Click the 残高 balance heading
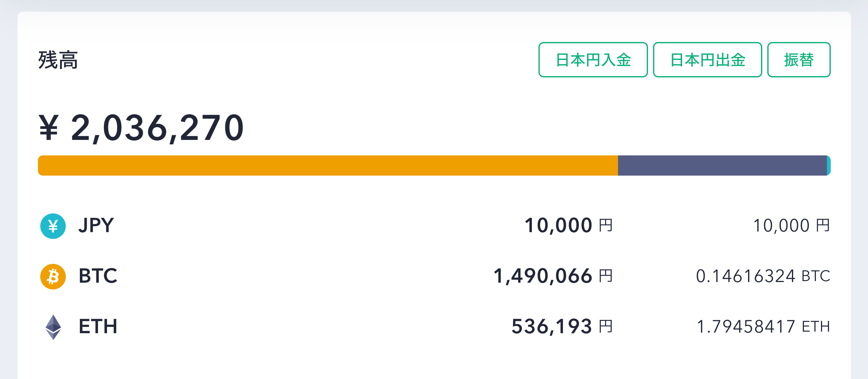Screen dimensions: 868x379 coord(58,60)
